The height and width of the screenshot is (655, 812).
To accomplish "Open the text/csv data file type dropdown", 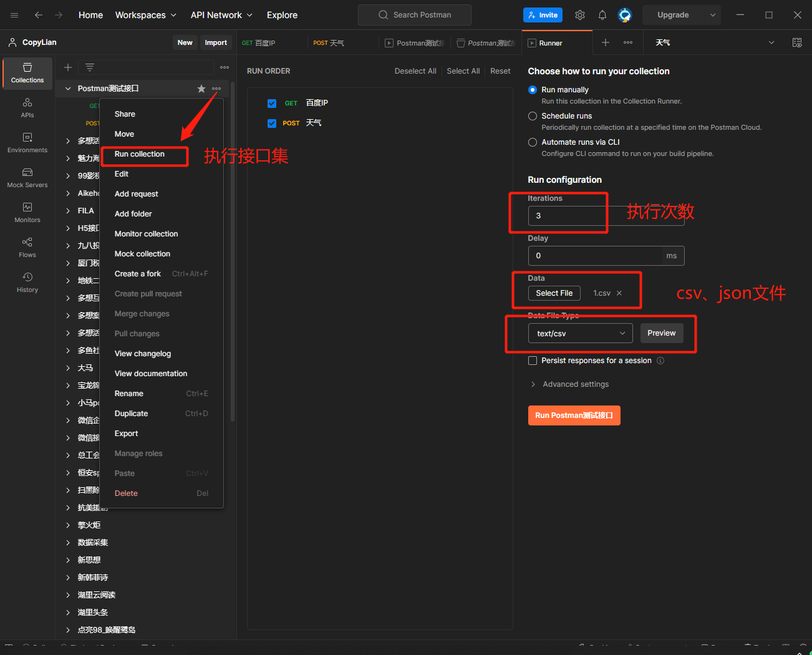I will coord(581,333).
